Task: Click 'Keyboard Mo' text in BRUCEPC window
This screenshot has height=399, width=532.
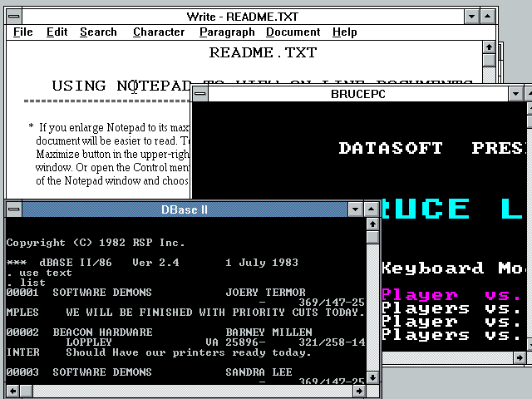Action: click(x=452, y=268)
